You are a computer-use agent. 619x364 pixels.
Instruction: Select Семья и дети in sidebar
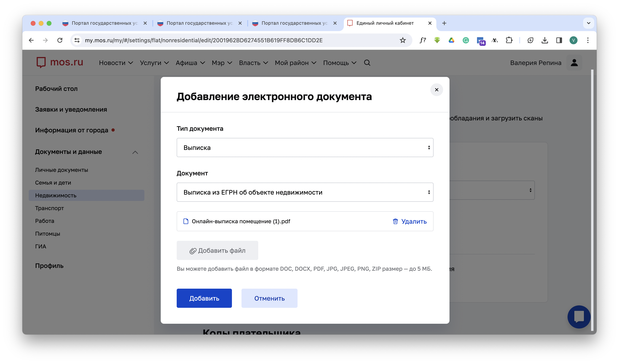[x=53, y=182]
